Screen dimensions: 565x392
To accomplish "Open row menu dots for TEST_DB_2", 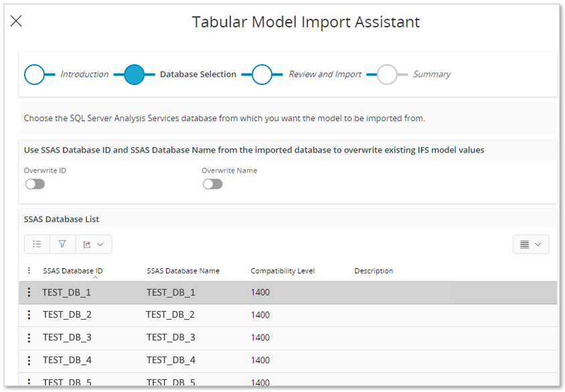I will click(x=29, y=315).
